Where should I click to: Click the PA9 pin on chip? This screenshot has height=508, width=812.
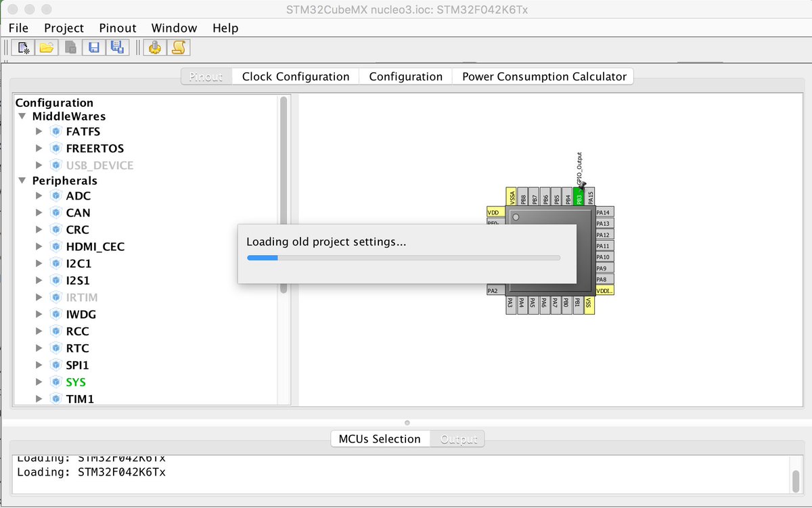click(x=604, y=268)
